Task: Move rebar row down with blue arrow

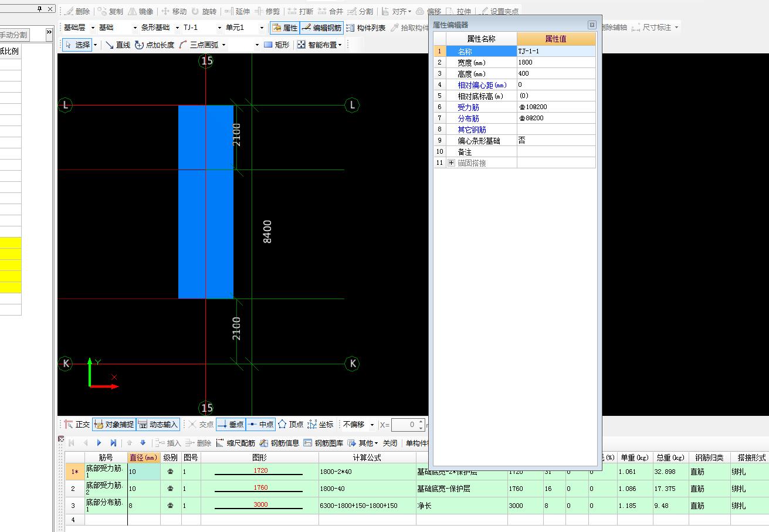Action: 143,443
